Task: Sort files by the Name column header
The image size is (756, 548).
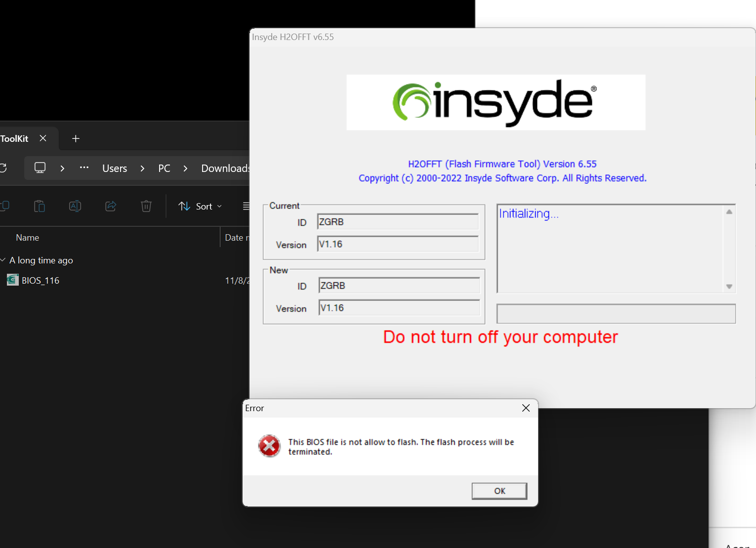Action: click(28, 238)
